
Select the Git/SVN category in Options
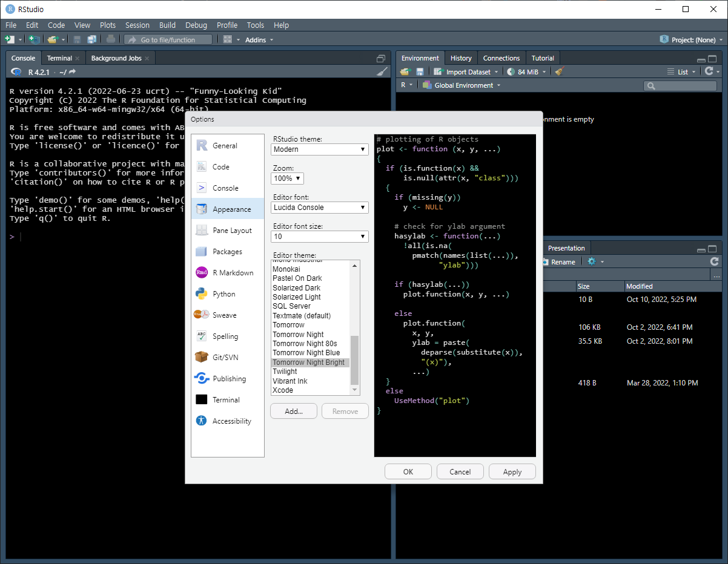(228, 357)
